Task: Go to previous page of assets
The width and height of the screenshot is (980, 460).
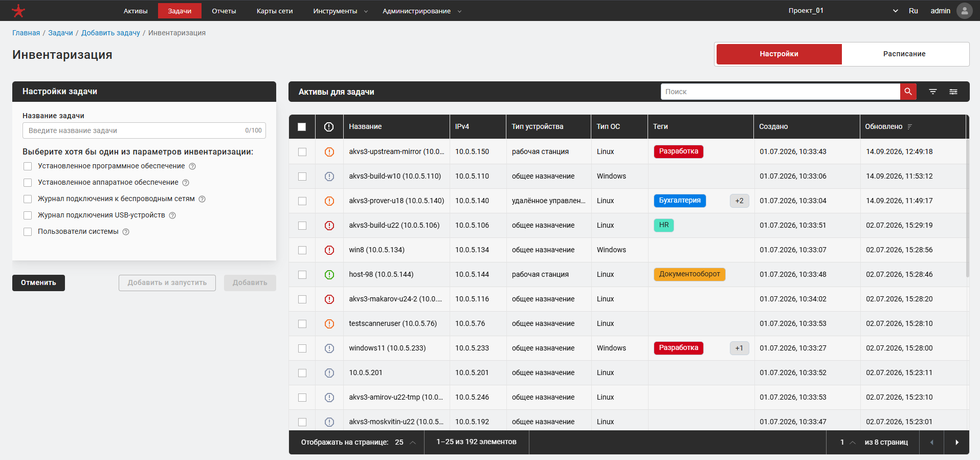Action: (931, 443)
